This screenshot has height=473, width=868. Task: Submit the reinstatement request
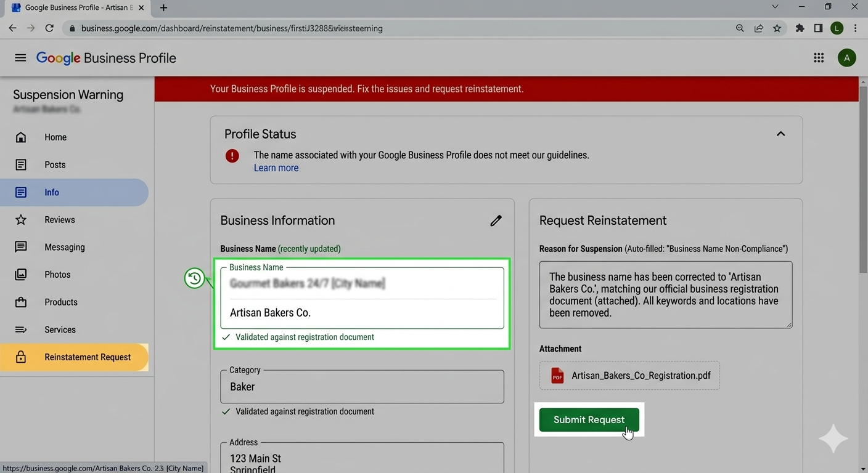click(589, 419)
